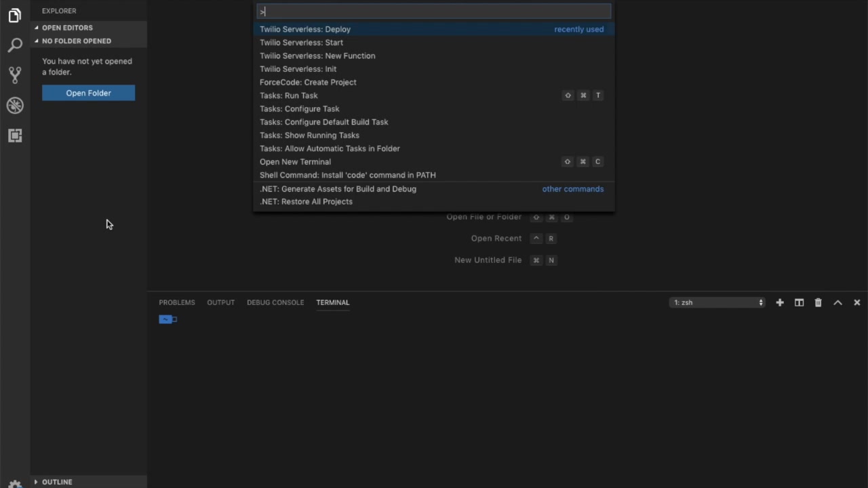The image size is (868, 488).
Task: Open the Explorer view icon
Action: (15, 16)
